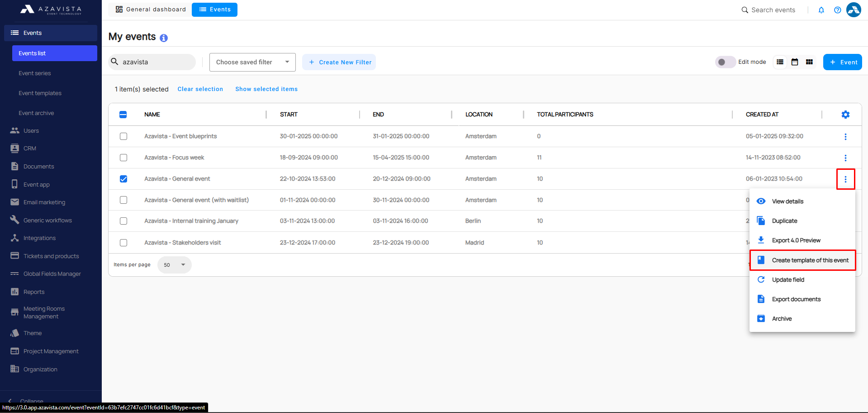Click the blue + Event button
Screen dimensions: 868x413
842,62
